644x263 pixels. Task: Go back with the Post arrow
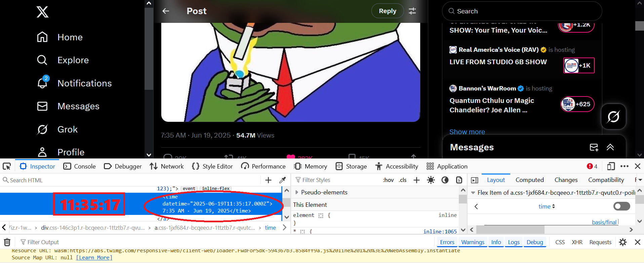(x=166, y=11)
